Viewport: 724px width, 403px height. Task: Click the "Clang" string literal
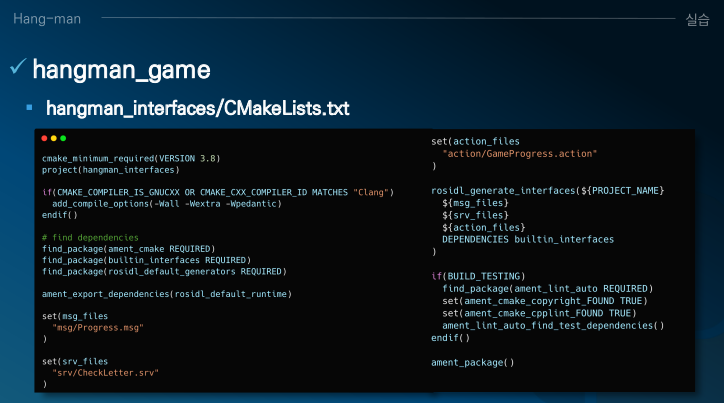[x=371, y=192]
